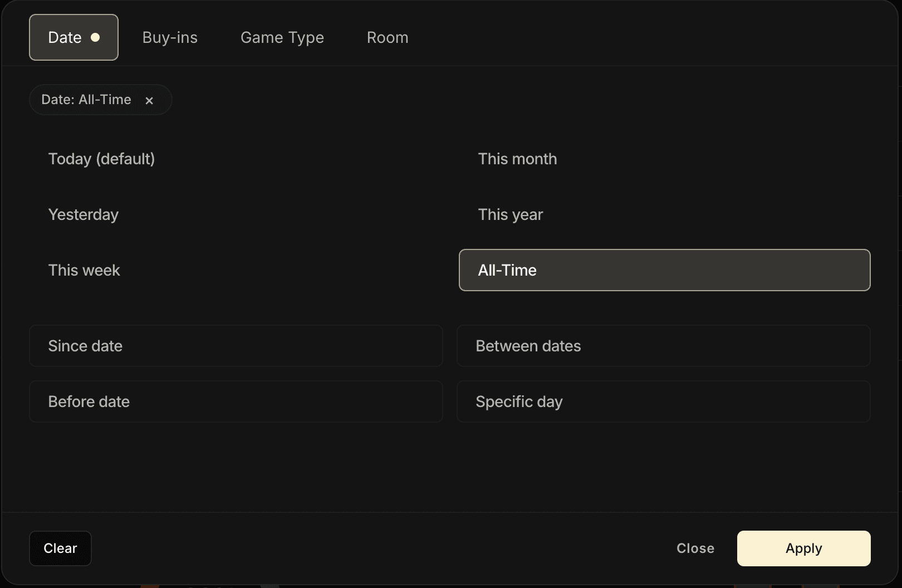
Task: Open the Room filter tab
Action: [x=388, y=37]
